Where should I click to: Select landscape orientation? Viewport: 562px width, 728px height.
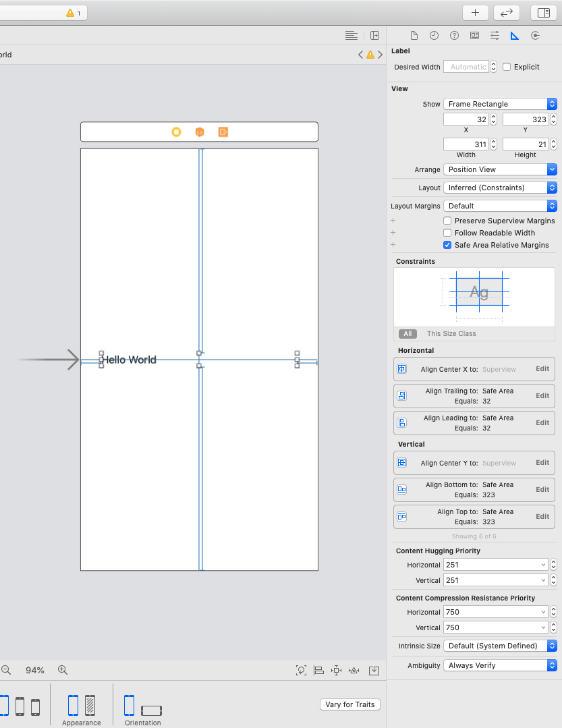[151, 710]
